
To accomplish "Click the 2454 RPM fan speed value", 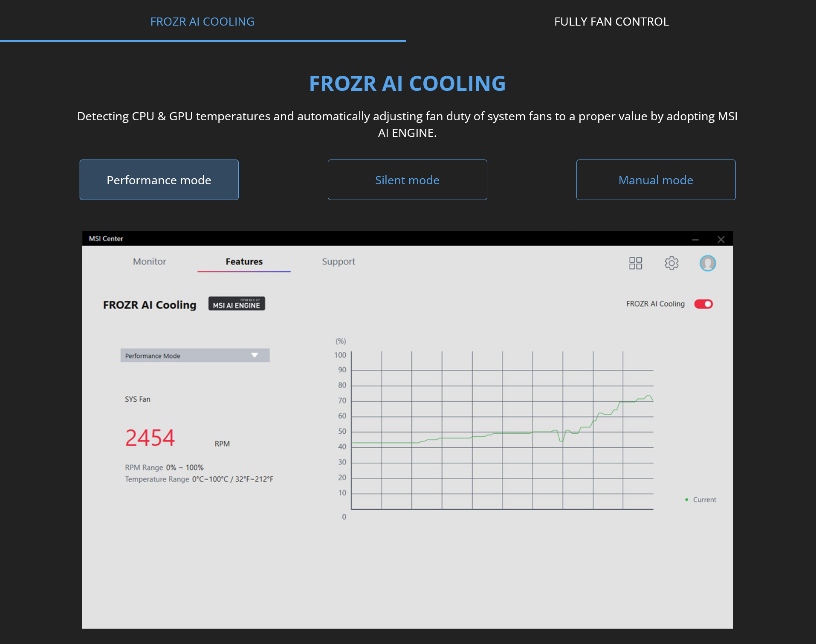I will pos(150,438).
